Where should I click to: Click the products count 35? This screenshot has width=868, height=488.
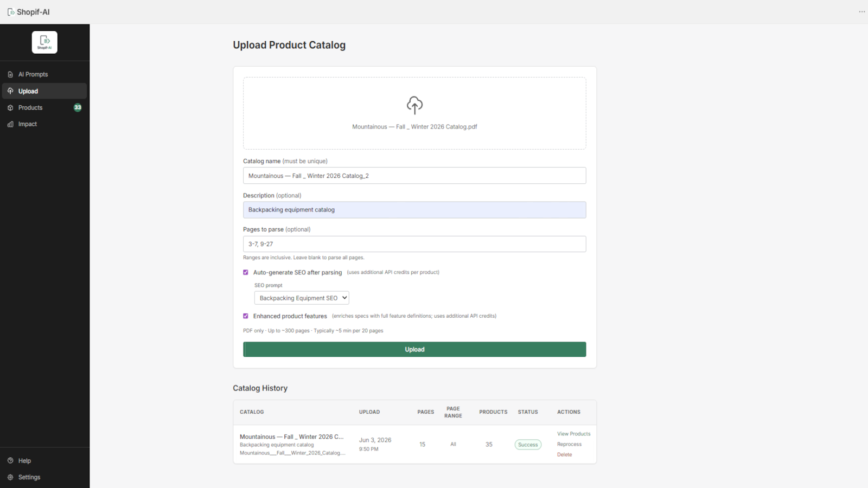coord(489,444)
